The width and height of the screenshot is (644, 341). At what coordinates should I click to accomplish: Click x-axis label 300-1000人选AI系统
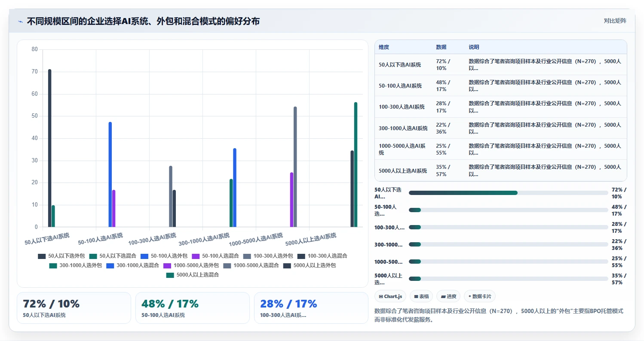[204, 239]
